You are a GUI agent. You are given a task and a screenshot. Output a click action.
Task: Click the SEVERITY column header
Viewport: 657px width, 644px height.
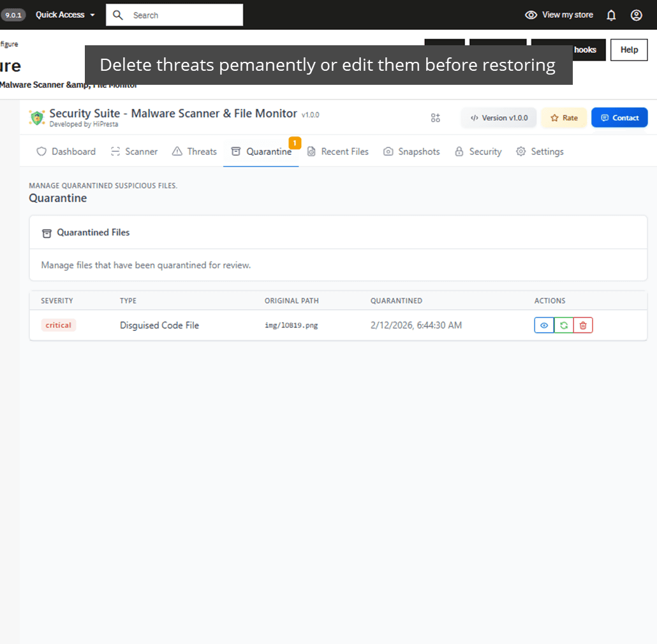click(57, 301)
